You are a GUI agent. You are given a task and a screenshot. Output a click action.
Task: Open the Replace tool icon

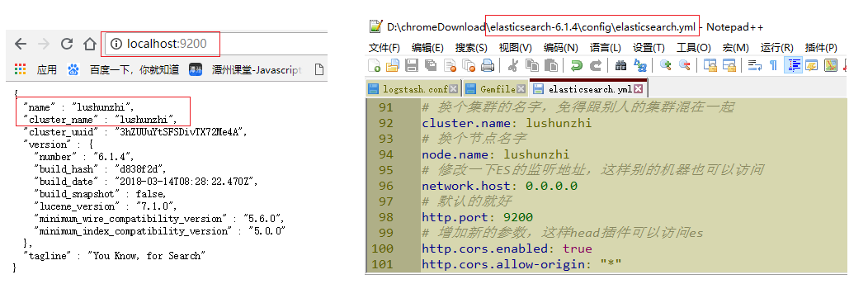point(640,66)
